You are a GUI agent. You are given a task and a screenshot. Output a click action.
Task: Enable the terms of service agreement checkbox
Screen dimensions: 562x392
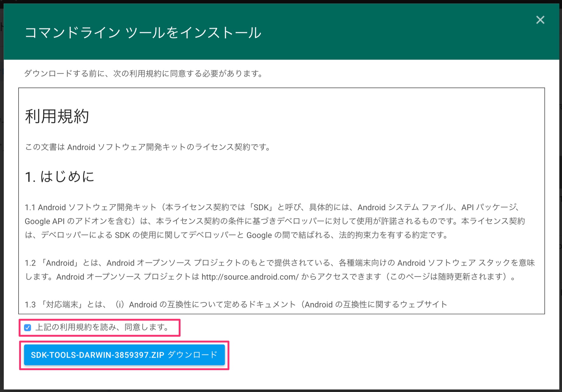pyautogui.click(x=28, y=328)
